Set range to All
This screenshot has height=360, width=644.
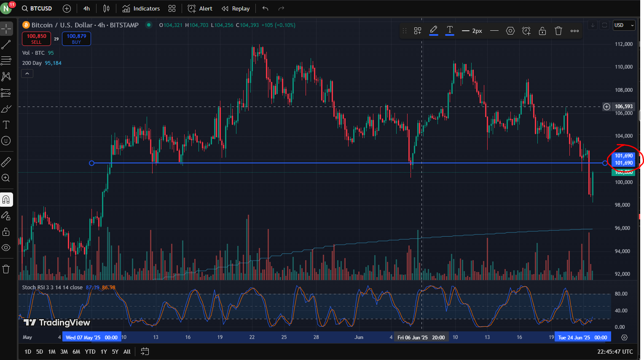[127, 352]
